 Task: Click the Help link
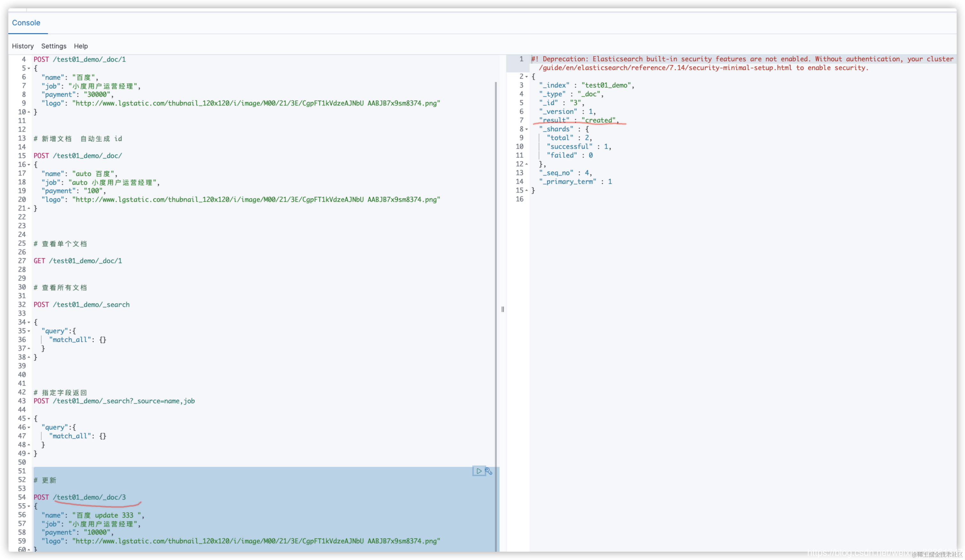pos(81,46)
